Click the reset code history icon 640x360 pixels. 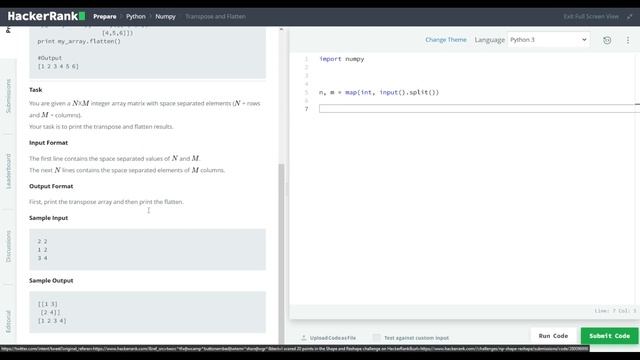(x=607, y=40)
